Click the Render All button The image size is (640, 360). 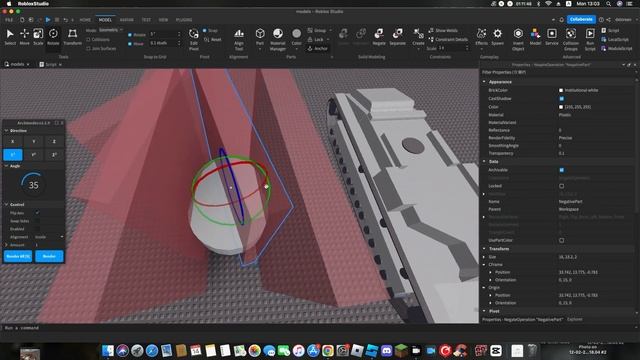pos(18,256)
